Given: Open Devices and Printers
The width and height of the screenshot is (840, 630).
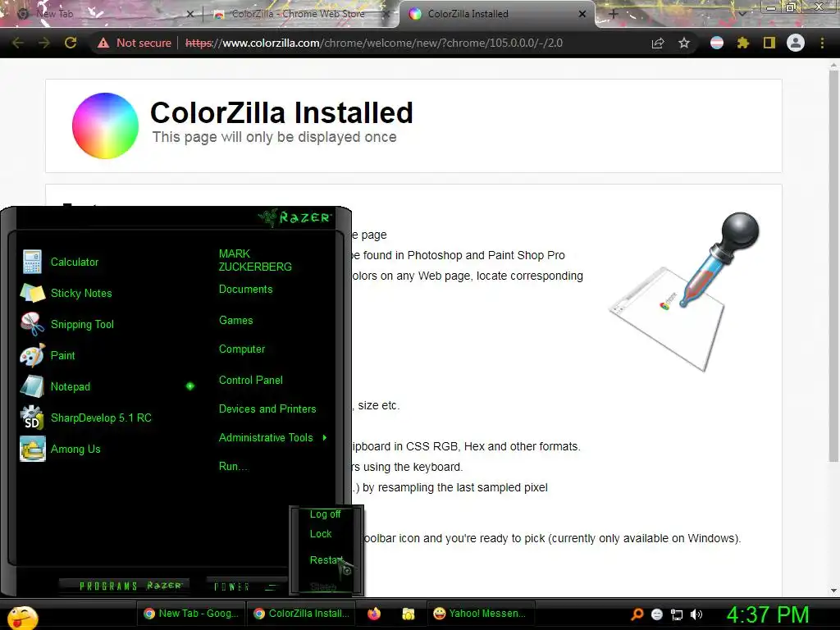Looking at the screenshot, I should tap(267, 409).
